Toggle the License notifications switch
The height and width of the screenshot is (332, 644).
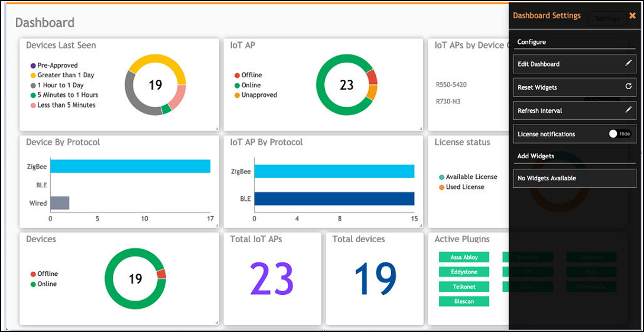[x=620, y=134]
